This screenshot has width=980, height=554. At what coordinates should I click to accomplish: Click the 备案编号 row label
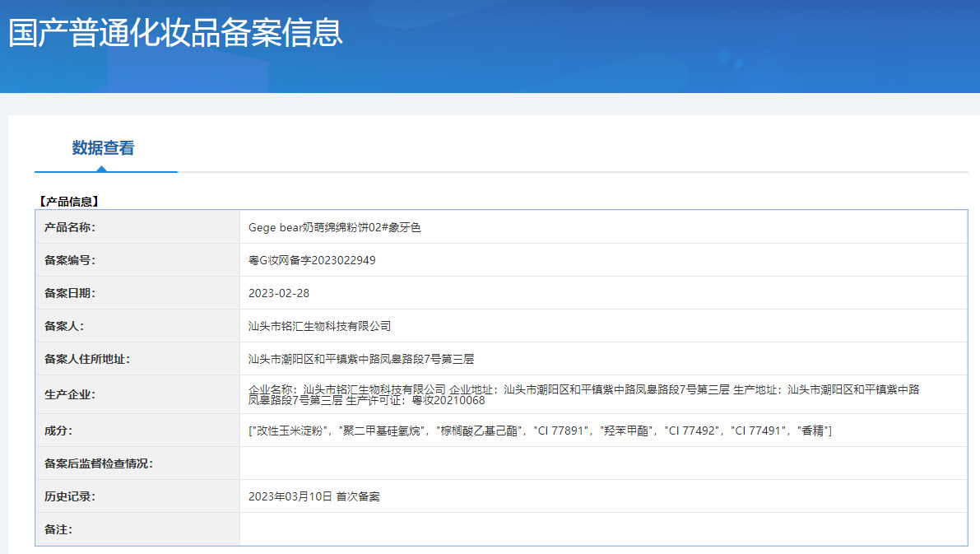point(69,261)
